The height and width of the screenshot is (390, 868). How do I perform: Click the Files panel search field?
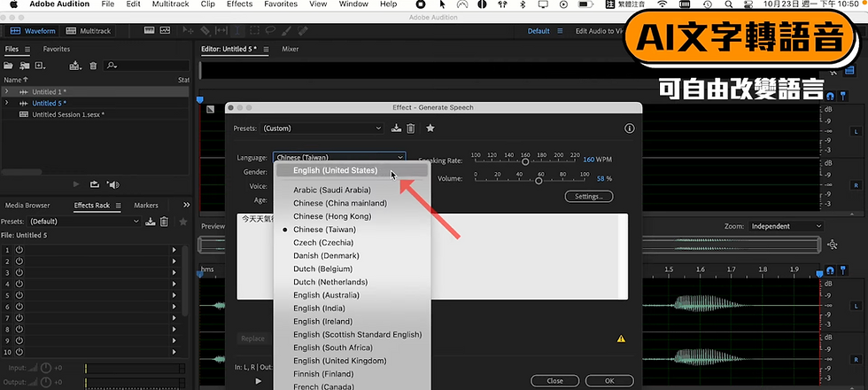click(147, 66)
